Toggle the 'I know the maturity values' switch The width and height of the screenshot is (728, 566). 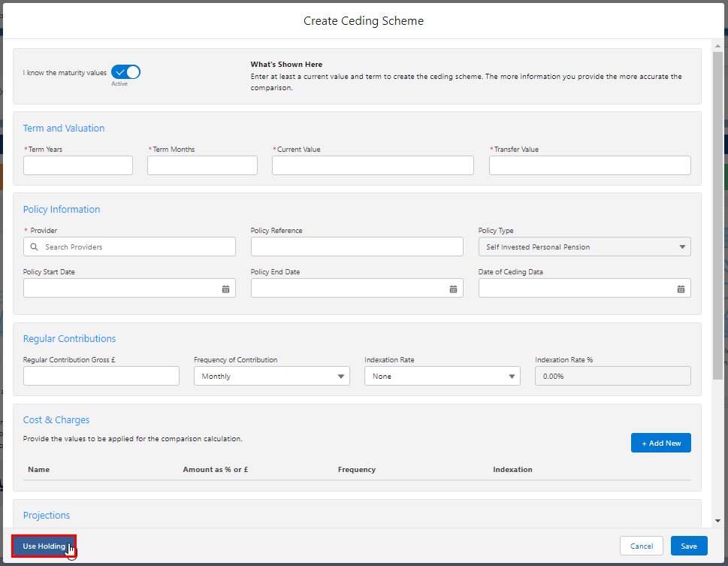[125, 72]
